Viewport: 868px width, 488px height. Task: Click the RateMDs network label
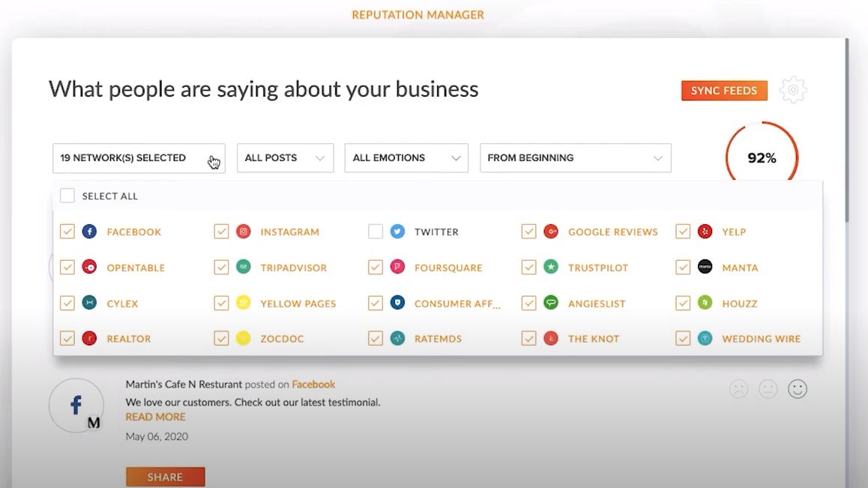pyautogui.click(x=438, y=338)
